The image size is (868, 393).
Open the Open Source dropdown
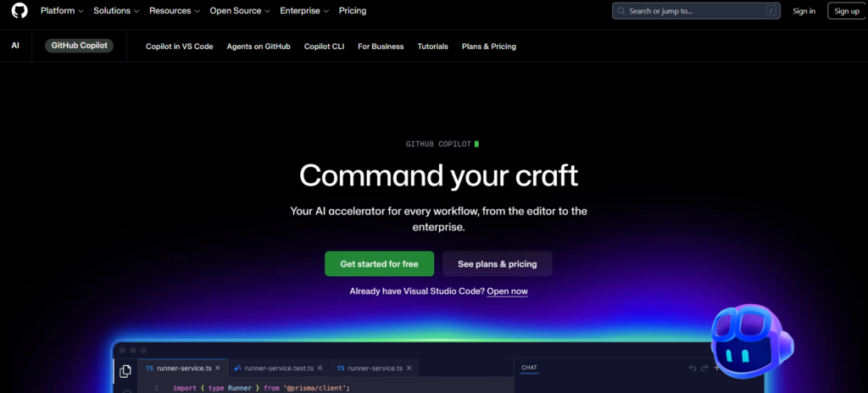tap(239, 11)
